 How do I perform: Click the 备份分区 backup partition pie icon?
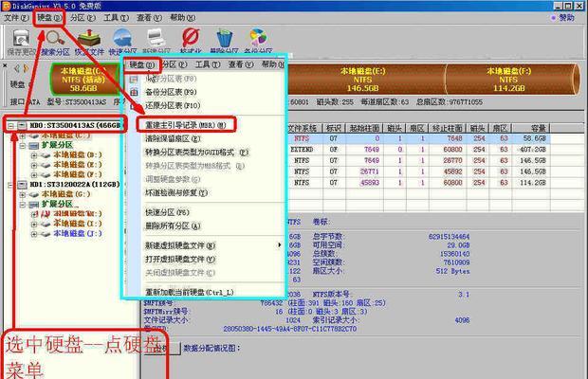point(258,38)
